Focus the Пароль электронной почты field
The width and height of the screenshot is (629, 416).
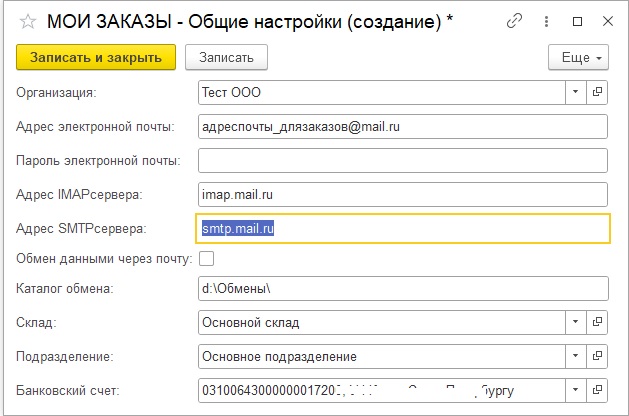click(402, 160)
